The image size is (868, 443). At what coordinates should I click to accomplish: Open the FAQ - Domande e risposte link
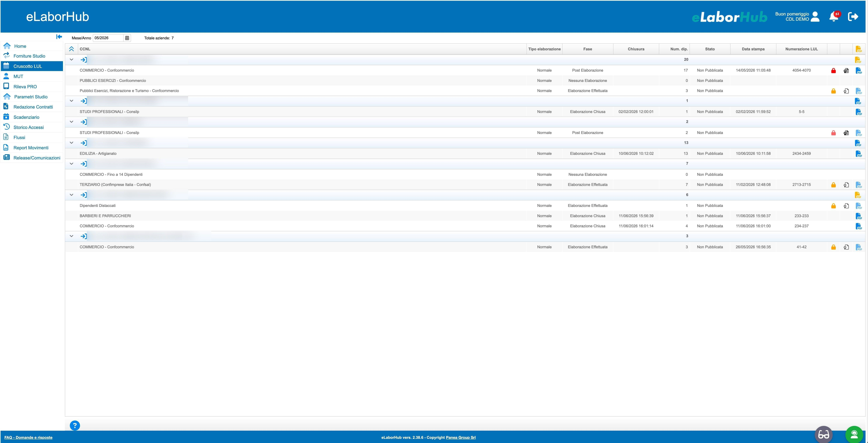point(28,438)
